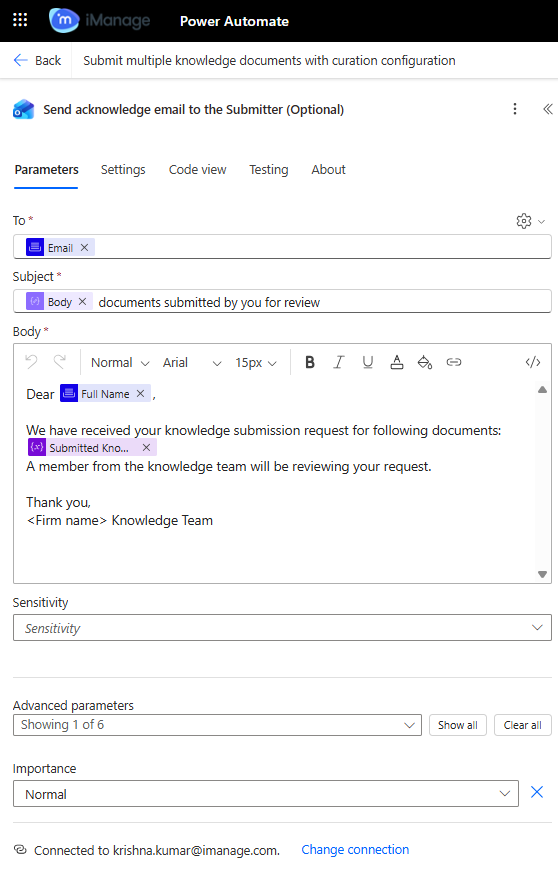The height and width of the screenshot is (871, 558).
Task: Open the Arial font dropdown
Action: pyautogui.click(x=192, y=363)
